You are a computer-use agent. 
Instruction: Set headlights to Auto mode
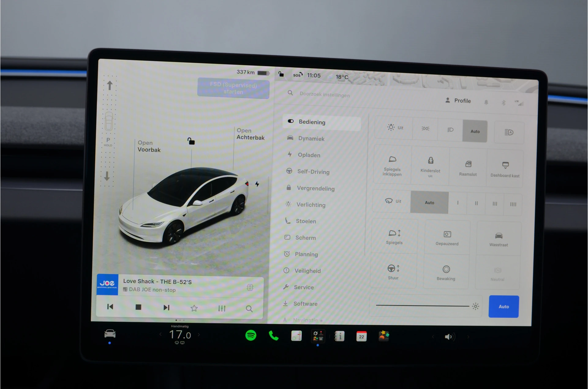[475, 131]
